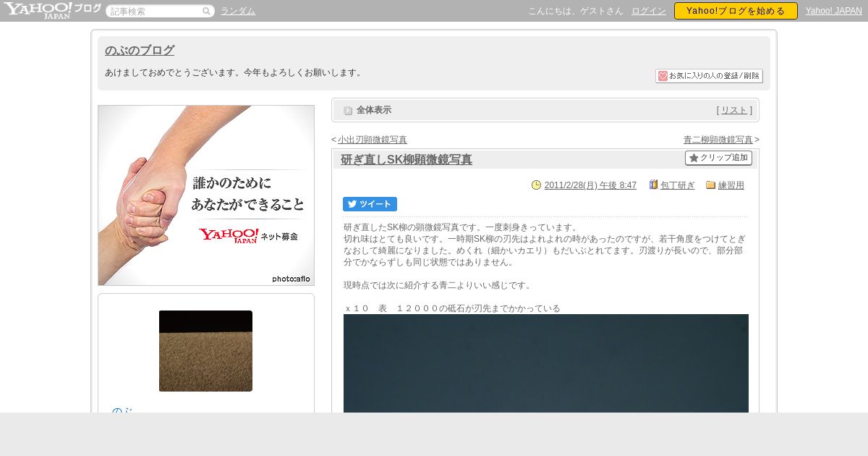The image size is (868, 456).
Task: Open the ランダム link
Action: tap(238, 11)
